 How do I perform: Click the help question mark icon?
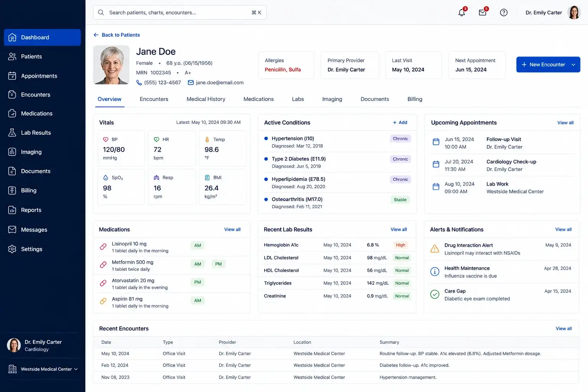point(504,13)
